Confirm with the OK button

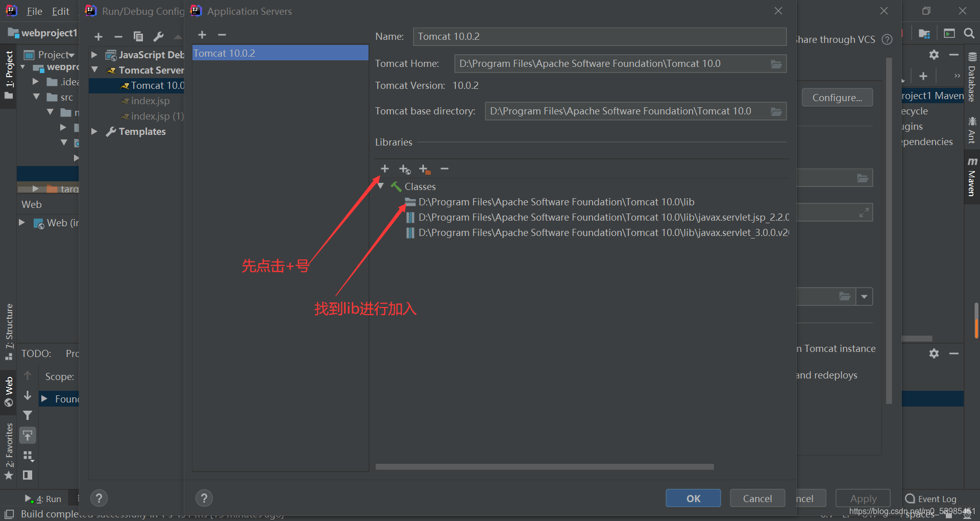pyautogui.click(x=693, y=498)
